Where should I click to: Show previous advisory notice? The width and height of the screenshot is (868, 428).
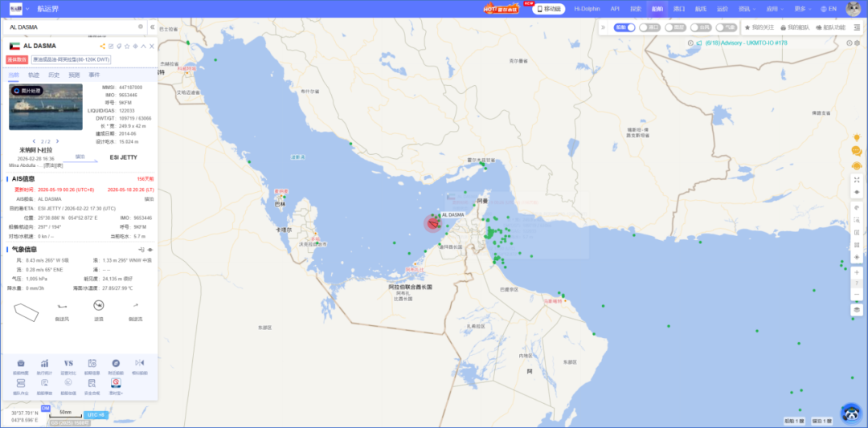(x=690, y=43)
